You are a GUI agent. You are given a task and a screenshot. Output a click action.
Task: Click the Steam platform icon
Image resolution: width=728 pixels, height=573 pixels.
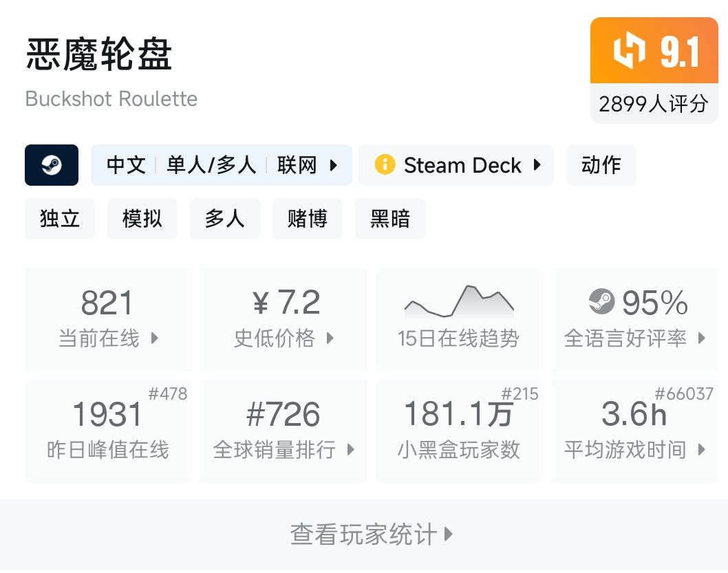point(52,165)
